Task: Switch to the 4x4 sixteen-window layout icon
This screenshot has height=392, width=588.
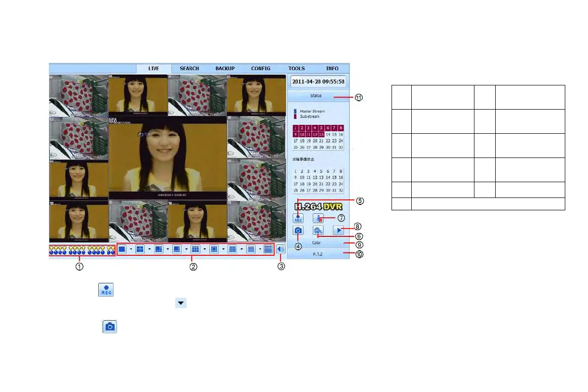Action: point(233,249)
